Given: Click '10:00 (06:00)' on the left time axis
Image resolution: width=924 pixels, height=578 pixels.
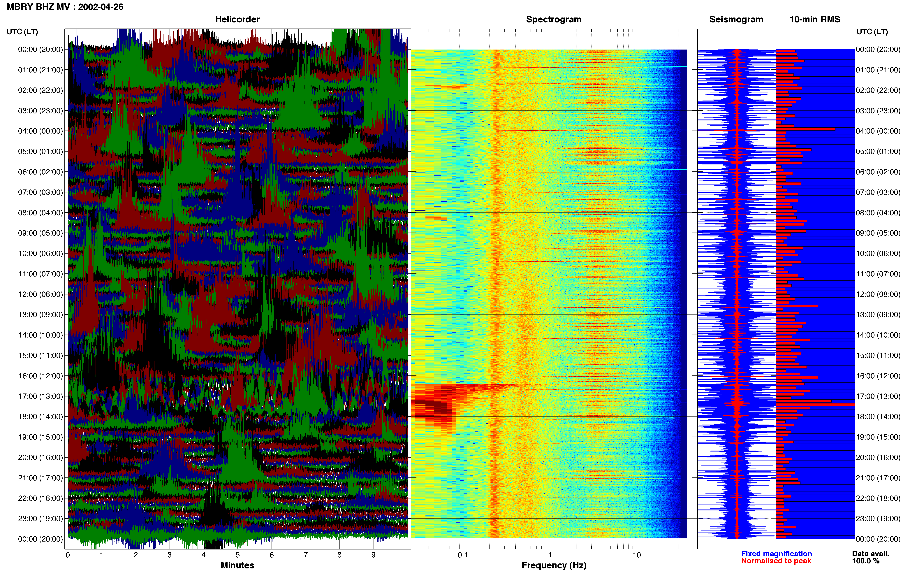Looking at the screenshot, I should (41, 253).
